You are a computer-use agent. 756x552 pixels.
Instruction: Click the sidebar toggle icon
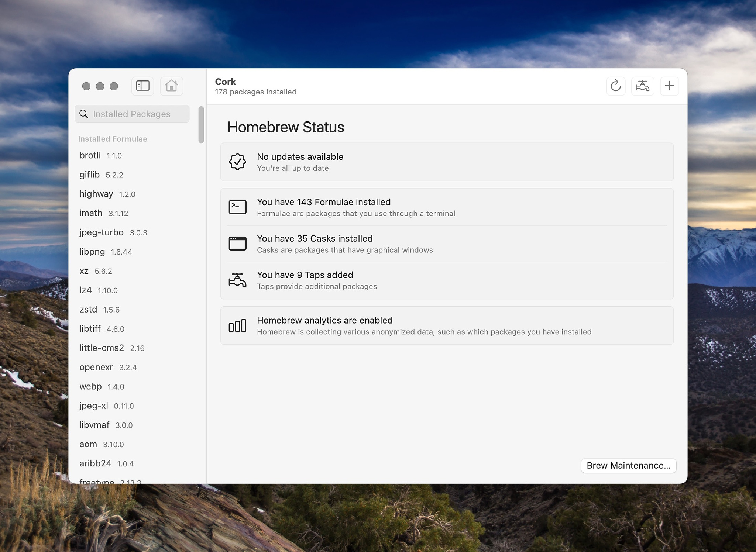pos(143,86)
